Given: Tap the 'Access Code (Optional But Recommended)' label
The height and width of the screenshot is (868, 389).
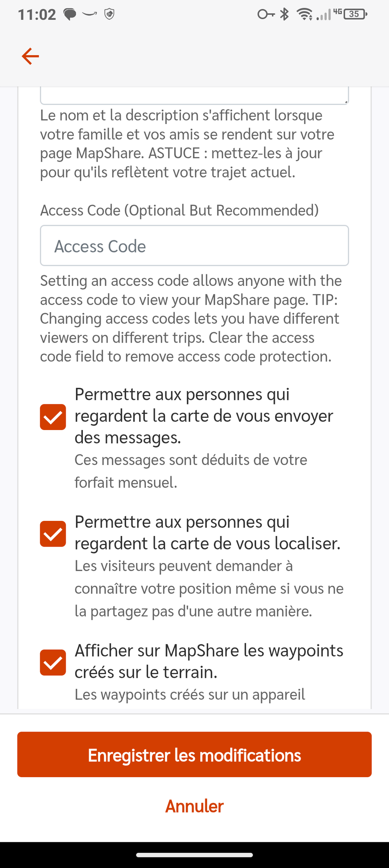Looking at the screenshot, I should coord(179,210).
